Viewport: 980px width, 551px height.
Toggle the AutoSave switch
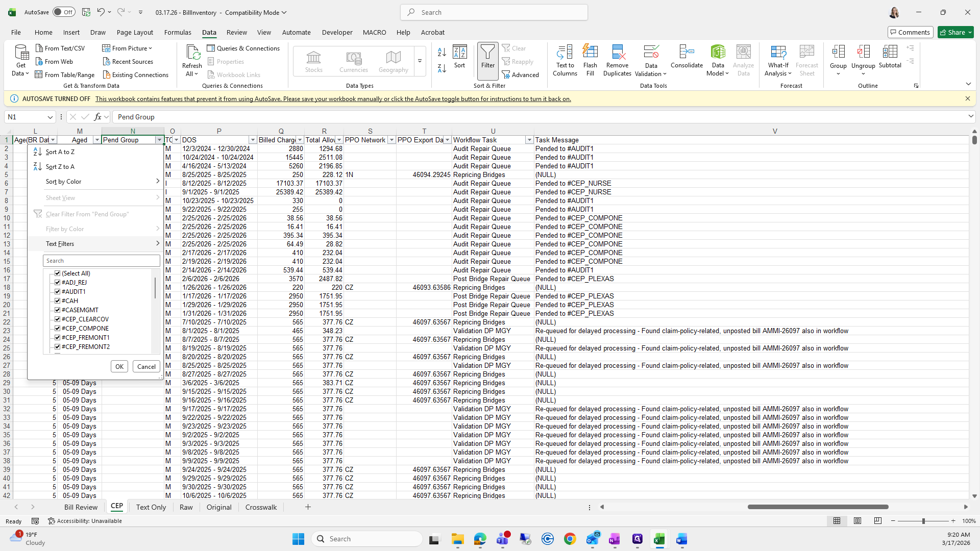(x=63, y=12)
